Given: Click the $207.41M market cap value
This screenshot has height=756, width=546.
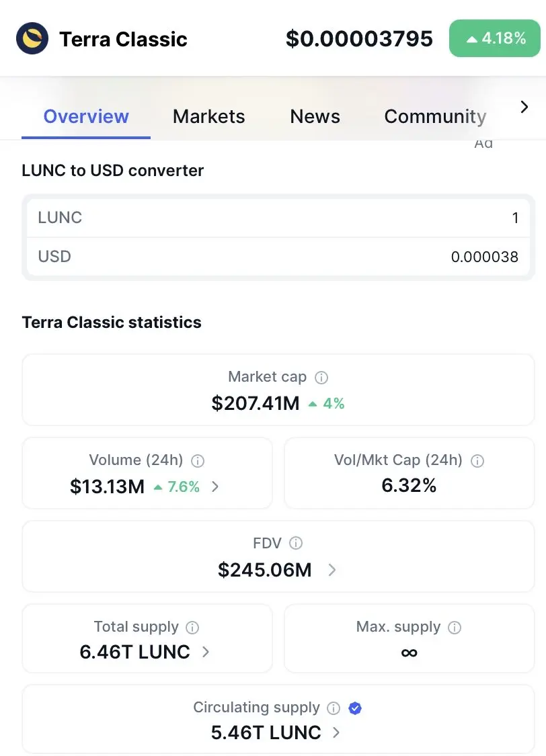Looking at the screenshot, I should (256, 403).
